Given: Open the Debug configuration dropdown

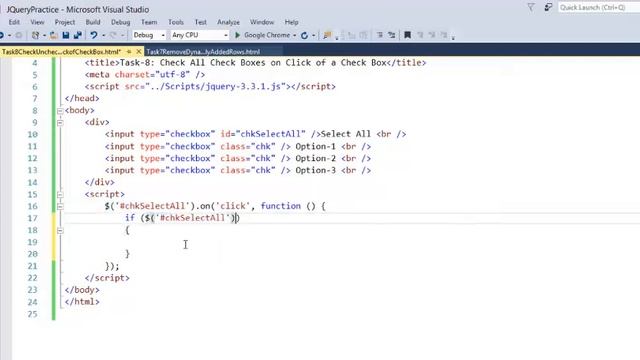Looking at the screenshot, I should click(x=149, y=35).
